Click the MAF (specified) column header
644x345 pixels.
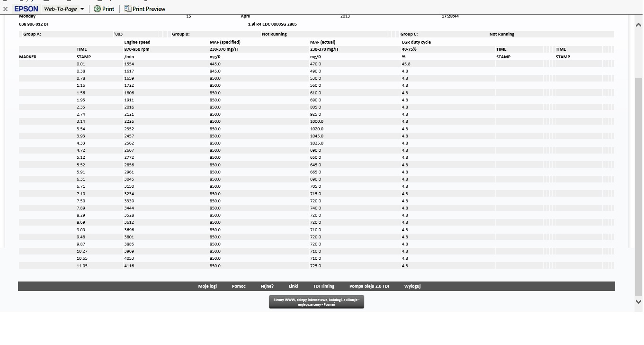(225, 42)
